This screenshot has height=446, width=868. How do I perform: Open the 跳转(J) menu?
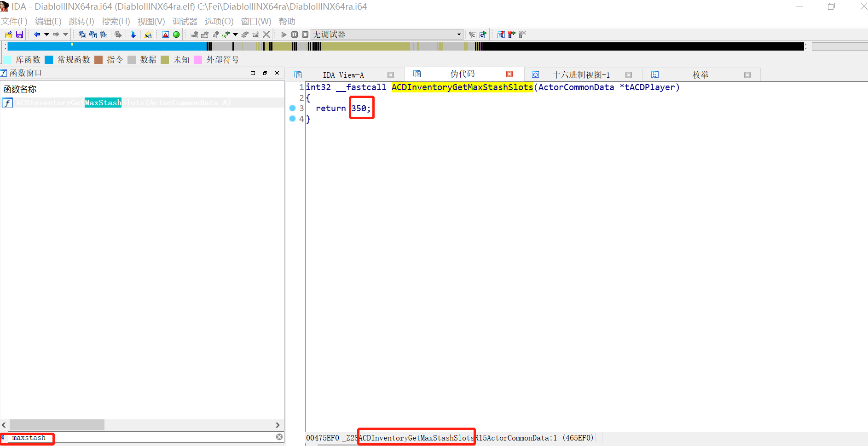point(81,21)
